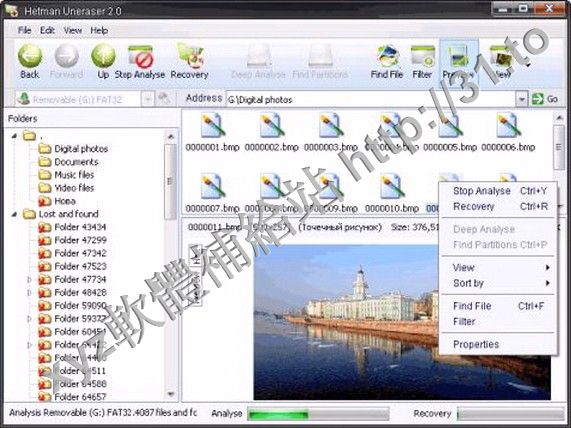Image resolution: width=571 pixels, height=428 pixels.
Task: Click file list scrollbar up arrow
Action: click(559, 118)
